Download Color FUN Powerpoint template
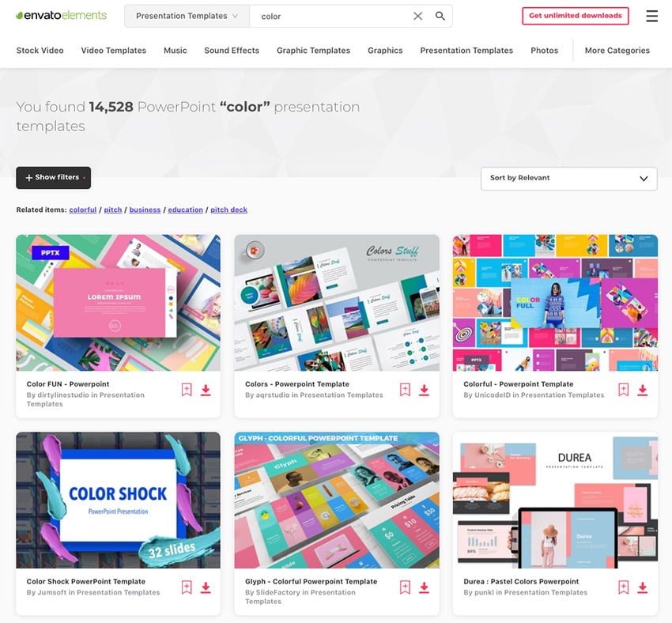 [206, 390]
